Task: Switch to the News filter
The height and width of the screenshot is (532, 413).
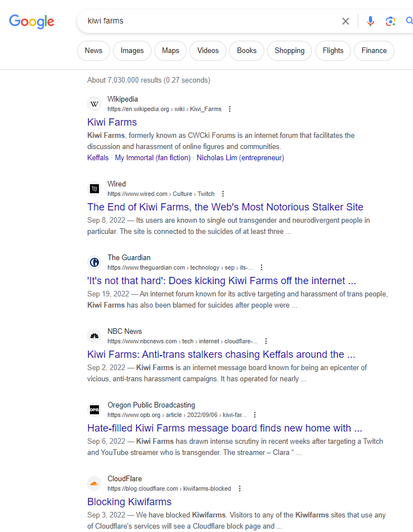Action: click(93, 51)
